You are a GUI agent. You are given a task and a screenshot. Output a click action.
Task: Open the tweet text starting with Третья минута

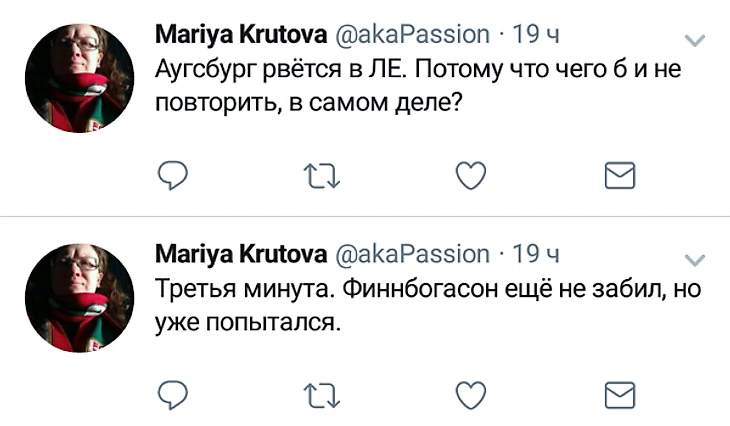[420, 305]
